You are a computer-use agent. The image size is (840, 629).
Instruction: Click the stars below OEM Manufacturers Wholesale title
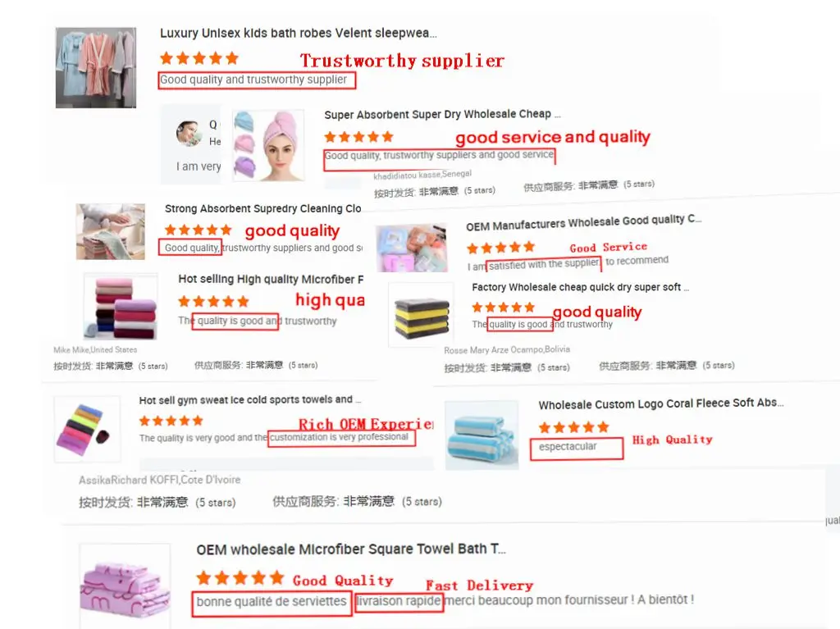501,248
